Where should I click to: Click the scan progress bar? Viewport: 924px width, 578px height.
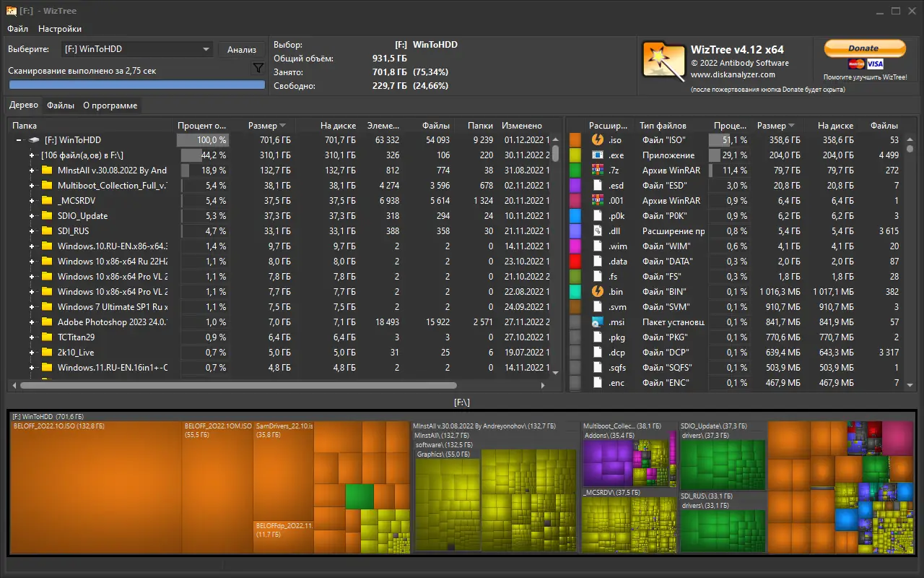pos(137,85)
